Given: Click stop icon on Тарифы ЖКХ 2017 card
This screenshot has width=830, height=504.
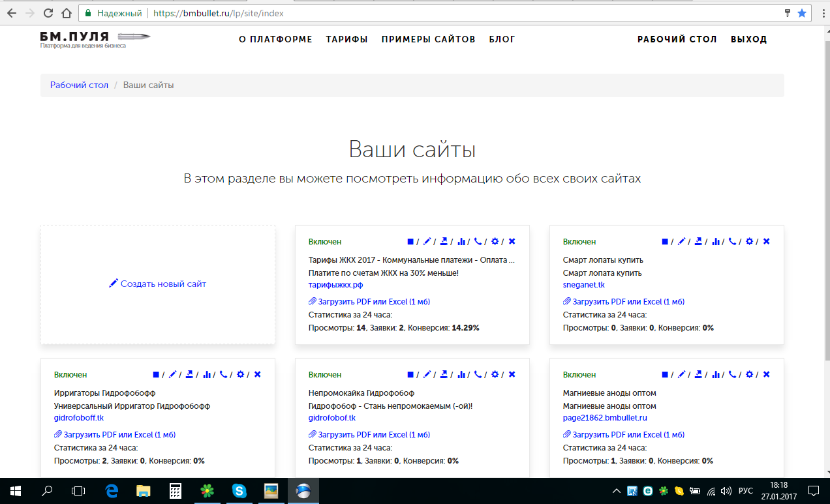Looking at the screenshot, I should pos(410,242).
